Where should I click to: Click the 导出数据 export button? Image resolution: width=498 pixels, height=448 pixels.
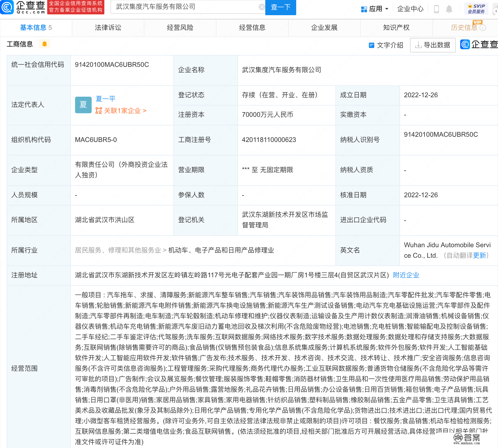pyautogui.click(x=433, y=45)
